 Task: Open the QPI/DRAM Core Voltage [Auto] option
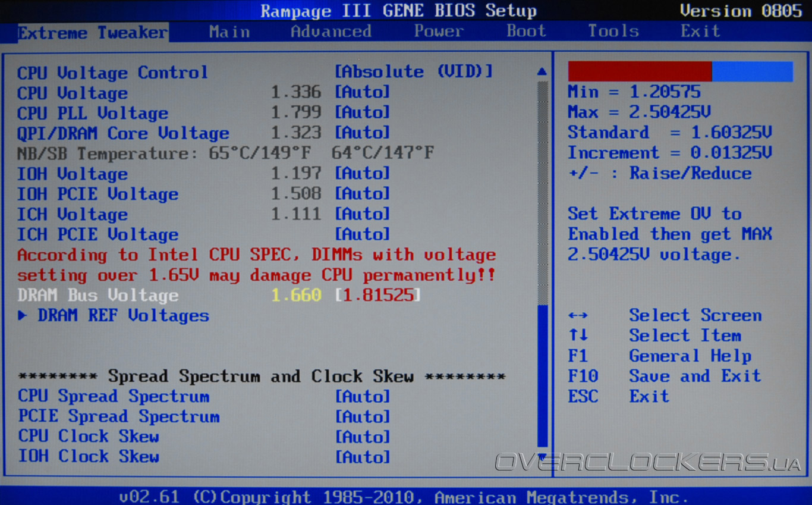363,133
